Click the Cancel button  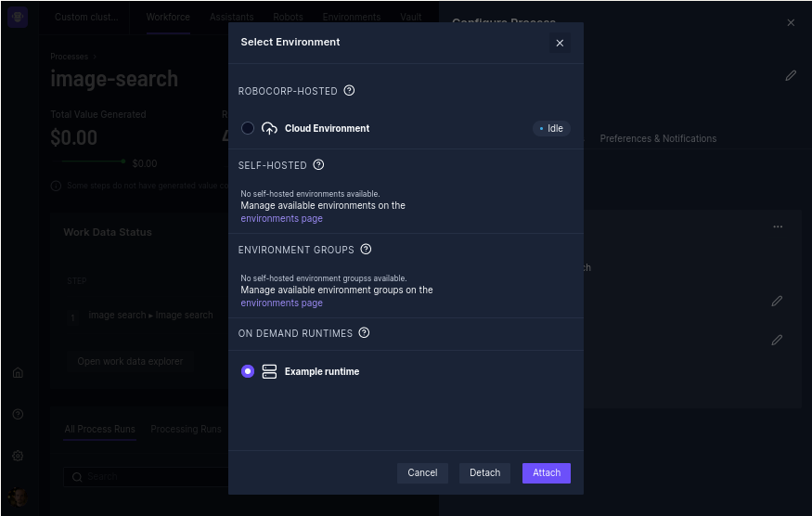click(422, 473)
